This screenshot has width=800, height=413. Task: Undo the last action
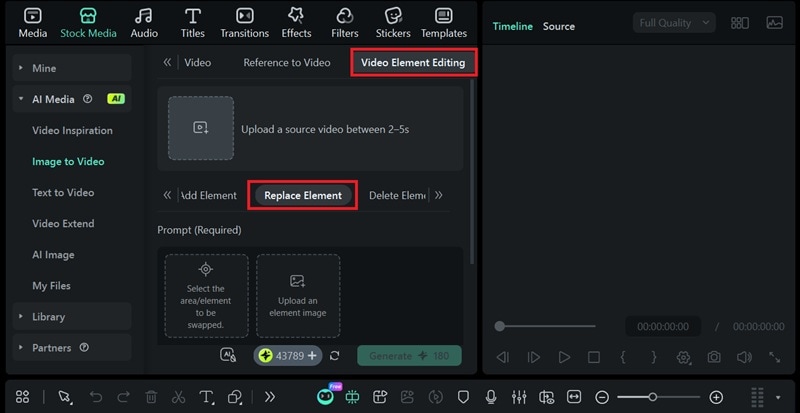pyautogui.click(x=95, y=397)
